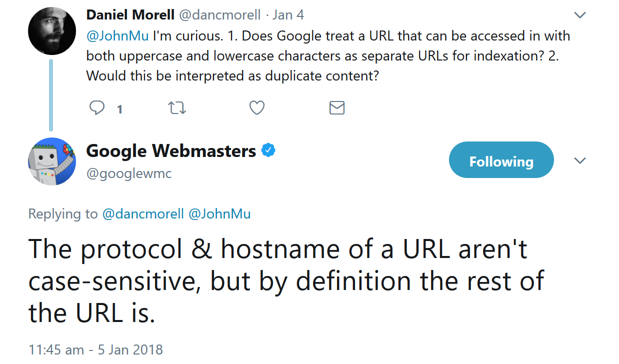Unfollow by toggling the Following button
The height and width of the screenshot is (364, 619).
tap(501, 159)
